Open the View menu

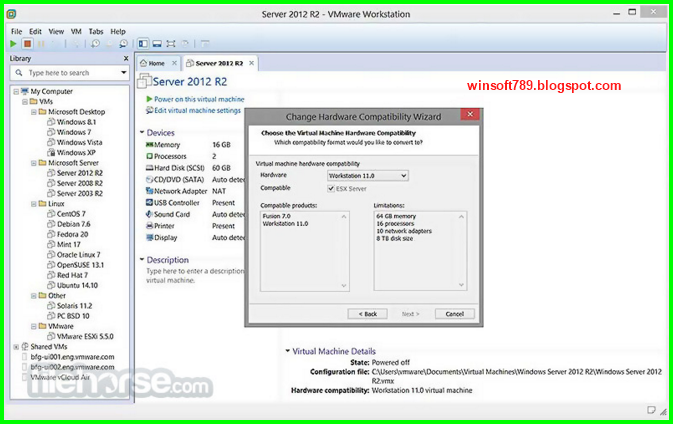pyautogui.click(x=56, y=31)
